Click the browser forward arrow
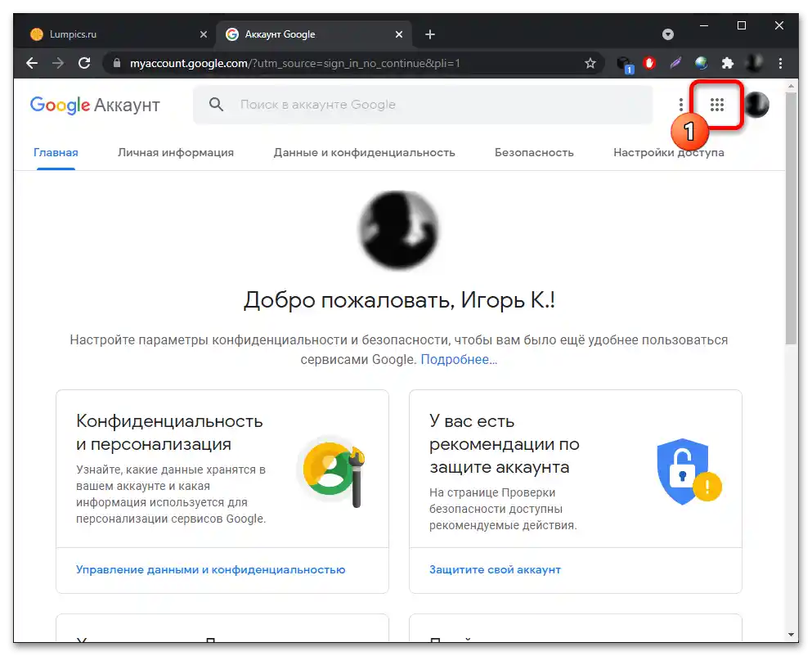The height and width of the screenshot is (656, 812). (x=58, y=63)
